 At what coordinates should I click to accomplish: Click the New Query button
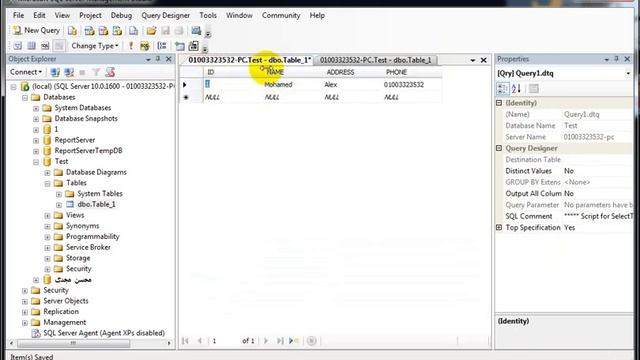36,31
